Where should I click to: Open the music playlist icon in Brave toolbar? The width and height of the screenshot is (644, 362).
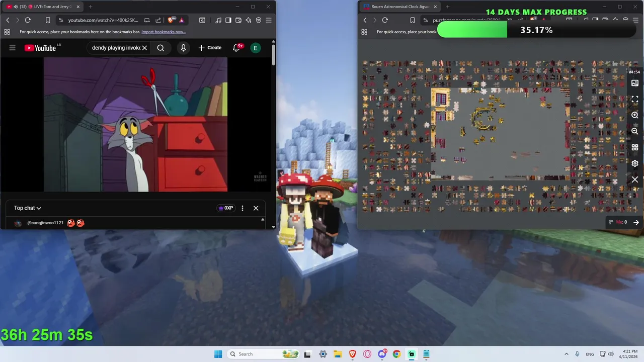point(218,20)
